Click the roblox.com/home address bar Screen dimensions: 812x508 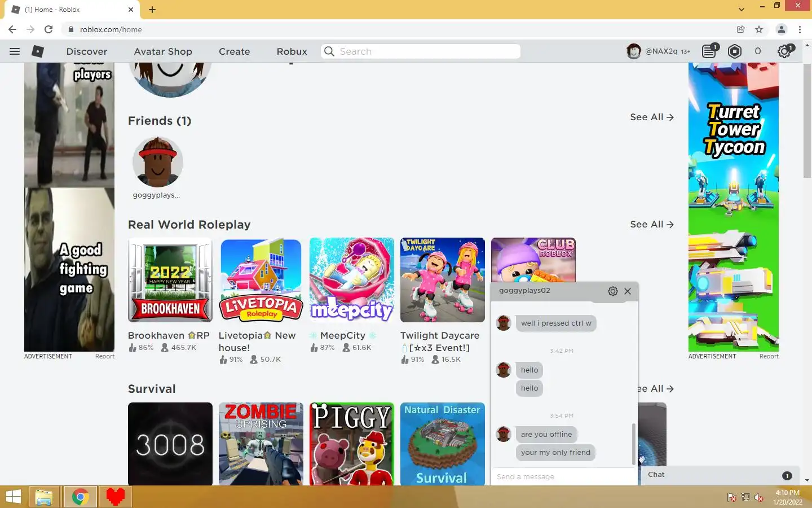point(395,29)
